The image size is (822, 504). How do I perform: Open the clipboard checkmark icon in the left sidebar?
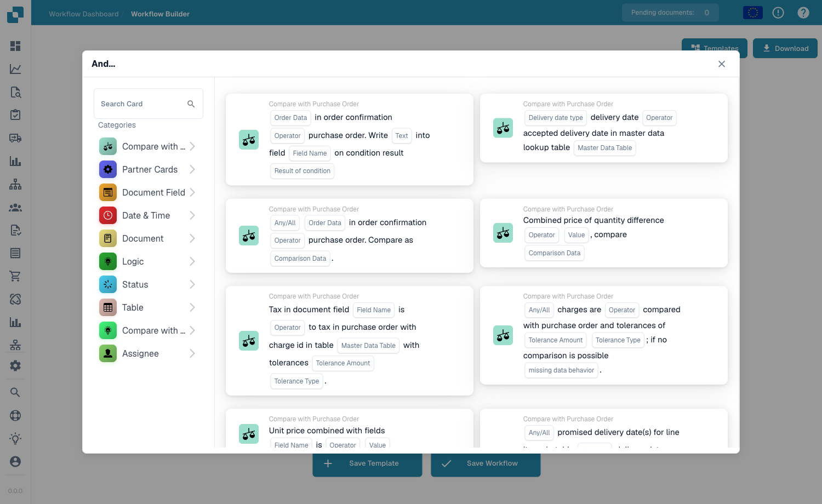(15, 115)
